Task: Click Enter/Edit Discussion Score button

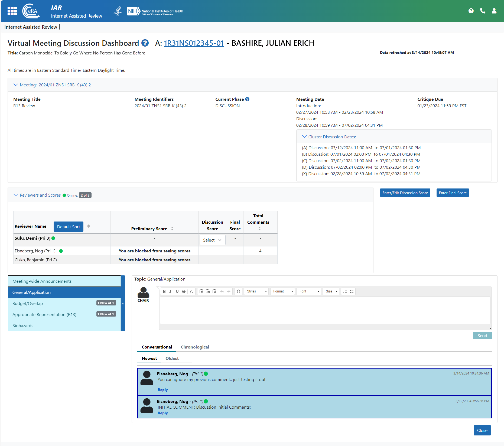Action: click(x=405, y=193)
